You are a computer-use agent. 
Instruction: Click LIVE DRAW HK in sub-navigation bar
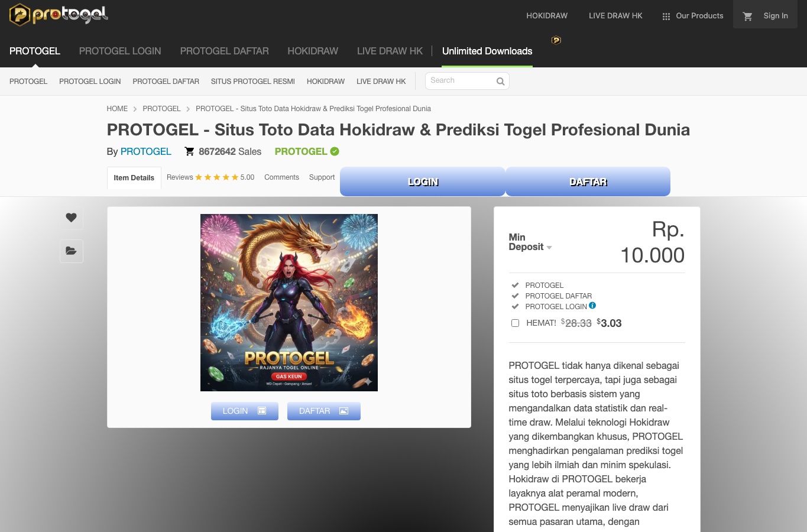click(381, 82)
